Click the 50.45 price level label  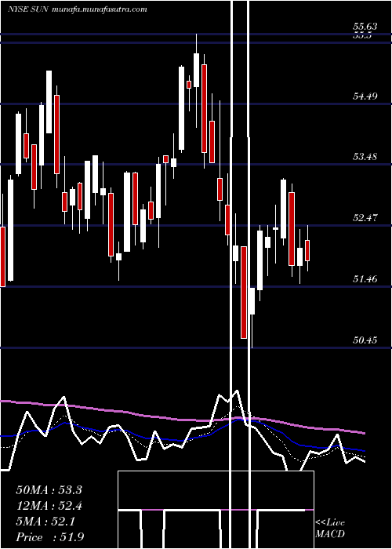click(x=365, y=340)
